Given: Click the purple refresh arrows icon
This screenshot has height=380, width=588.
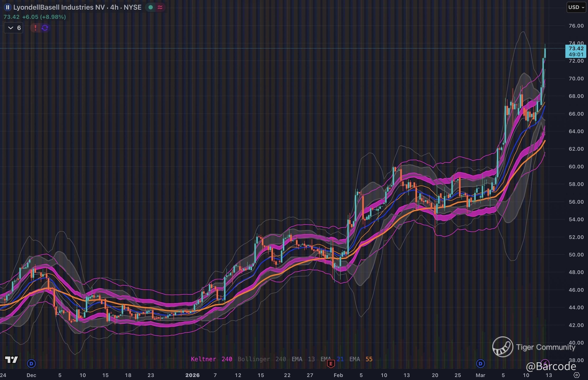Looking at the screenshot, I should 45,28.
